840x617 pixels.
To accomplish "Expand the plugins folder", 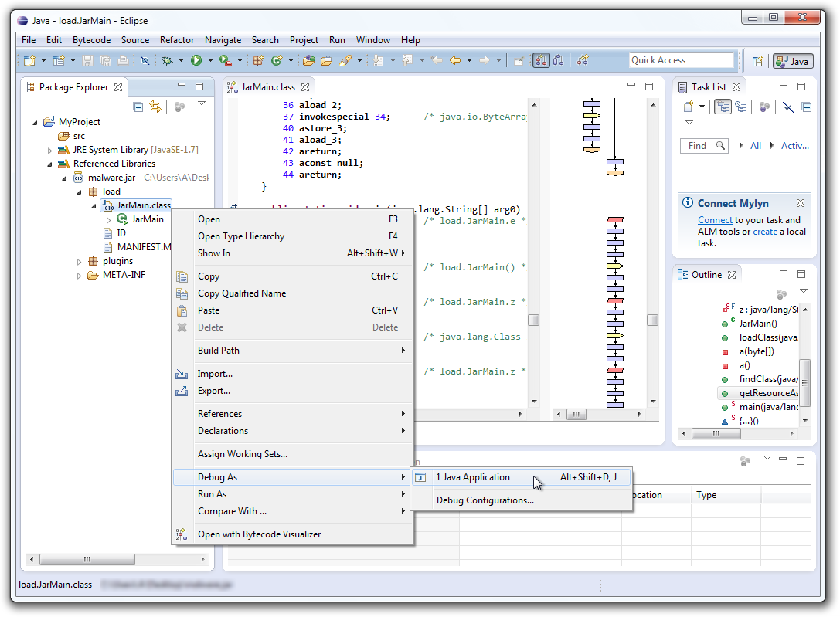I will (79, 261).
